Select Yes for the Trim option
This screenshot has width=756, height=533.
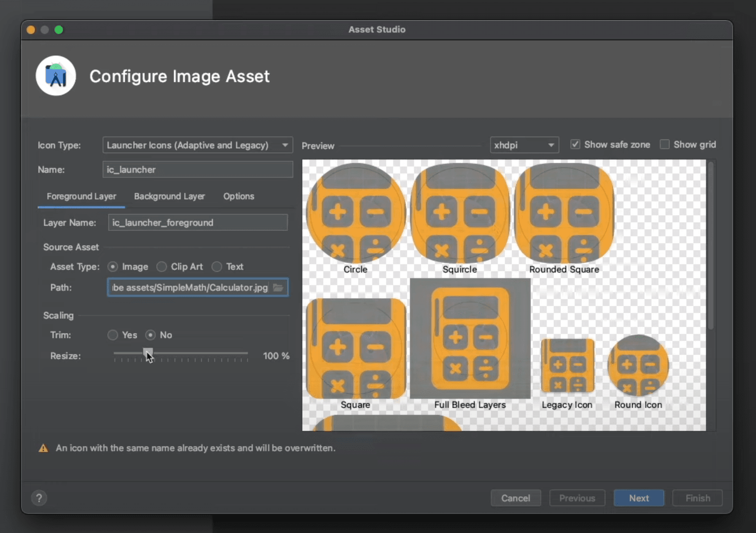click(x=113, y=335)
